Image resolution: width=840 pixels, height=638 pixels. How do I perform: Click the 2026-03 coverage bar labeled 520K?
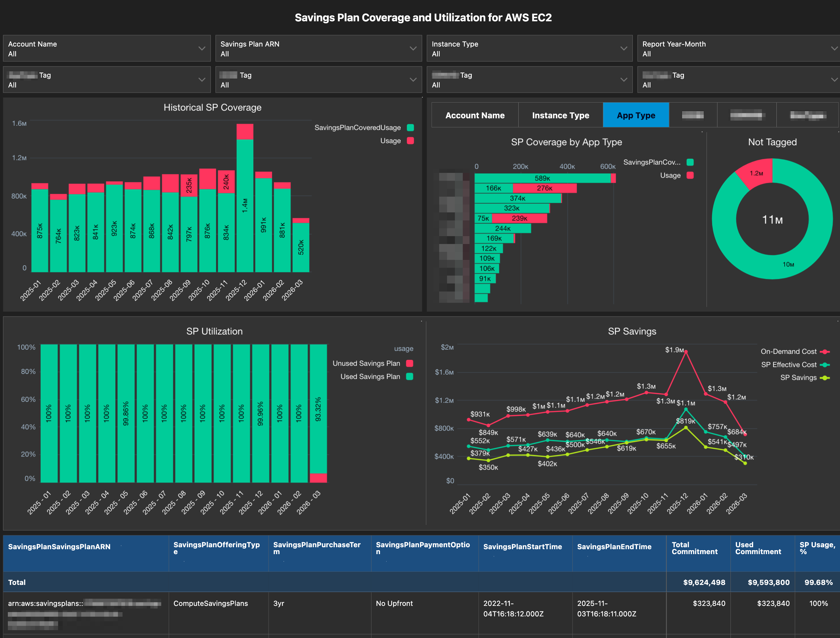click(x=301, y=247)
